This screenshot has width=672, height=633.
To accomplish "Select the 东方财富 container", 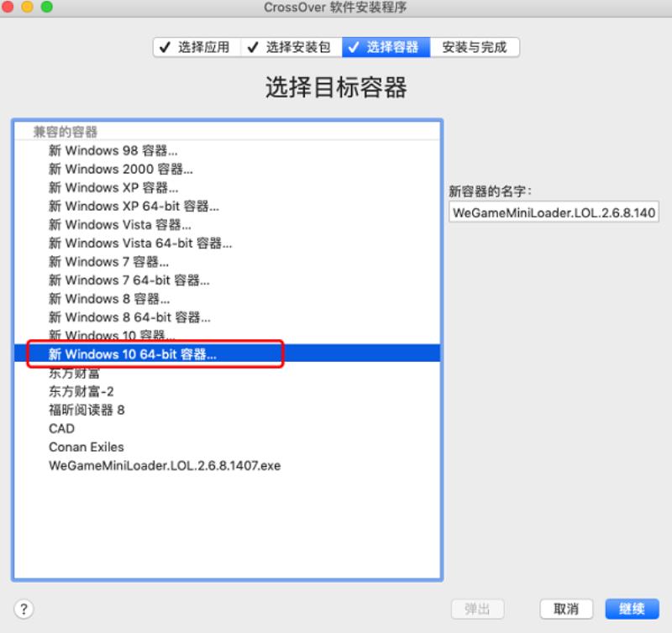I will (x=227, y=372).
